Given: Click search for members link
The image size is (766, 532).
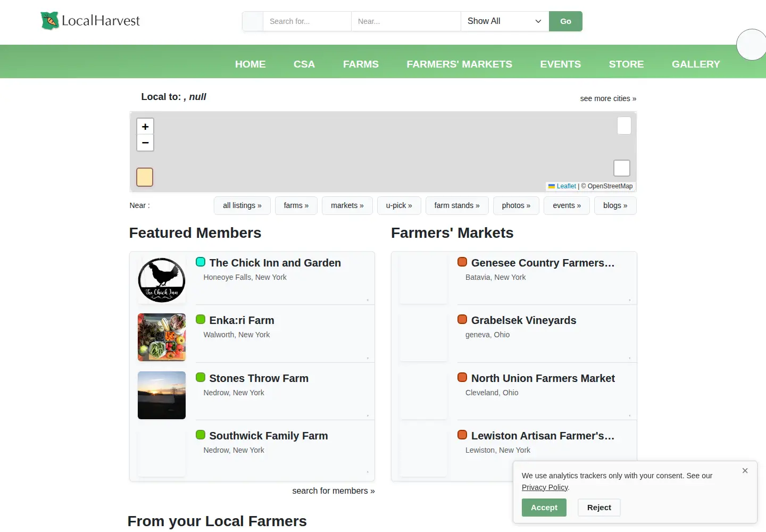Looking at the screenshot, I should pyautogui.click(x=334, y=491).
